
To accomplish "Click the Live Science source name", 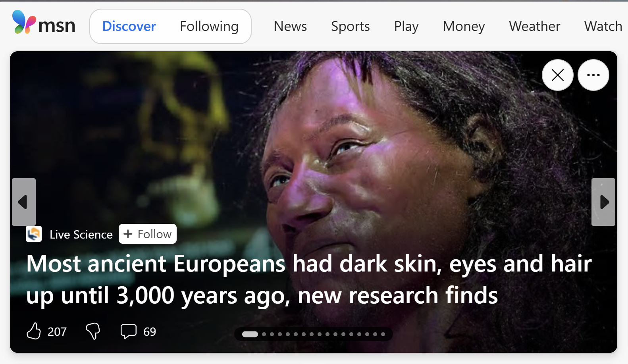I will point(81,235).
